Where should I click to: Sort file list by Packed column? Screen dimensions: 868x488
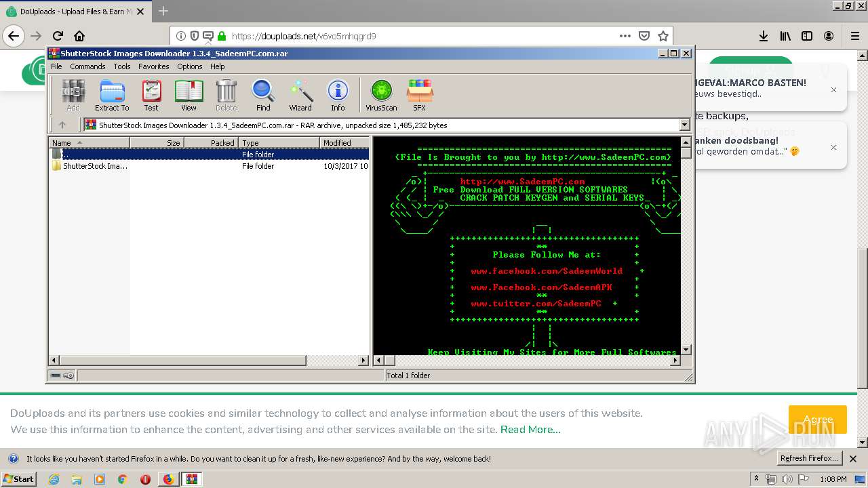(211, 142)
